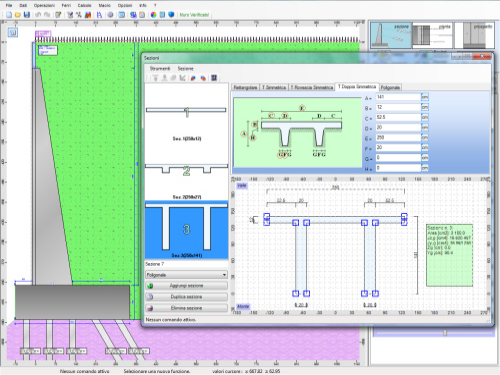The image size is (500, 375).
Task: Click the Elimina sezione button
Action: click(x=186, y=308)
